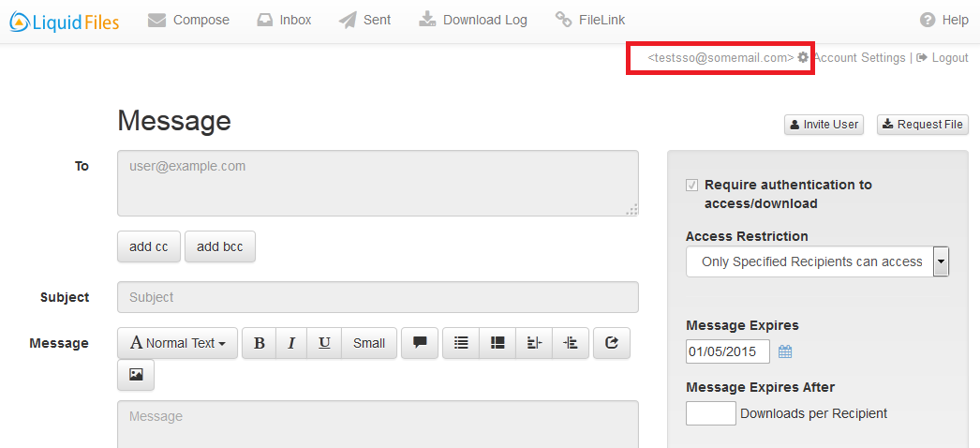The height and width of the screenshot is (448, 980).
Task: Open the Compose page
Action: click(188, 20)
